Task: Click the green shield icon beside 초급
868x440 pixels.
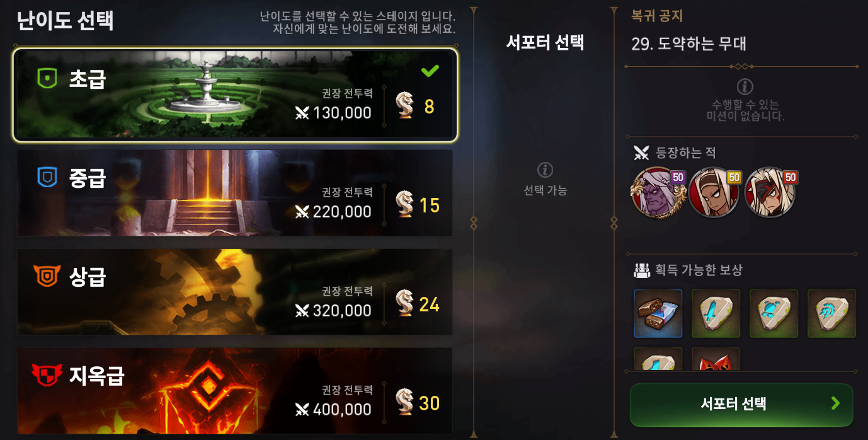Action: pos(47,79)
